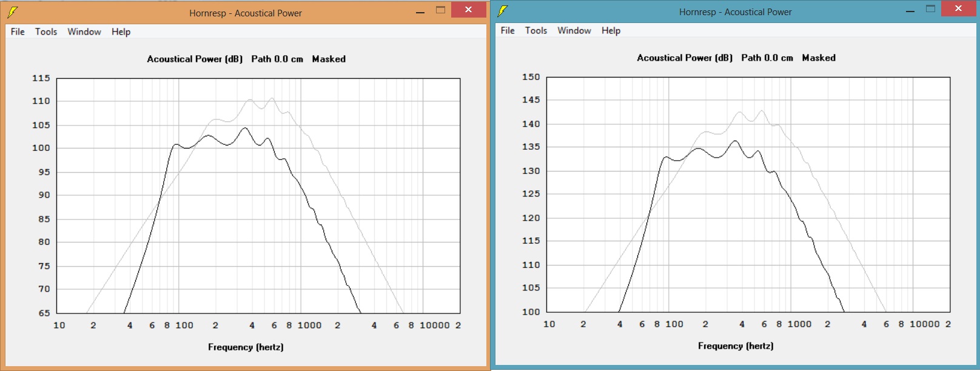Click the left chart heading 'Acoustical Power (dB)'
The width and height of the screenshot is (980, 371).
[195, 59]
